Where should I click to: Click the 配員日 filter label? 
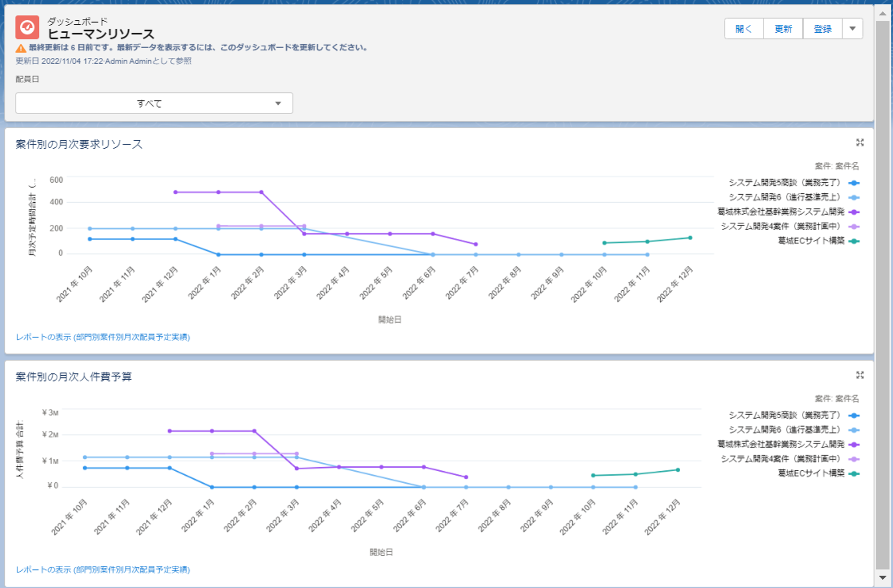[27, 79]
